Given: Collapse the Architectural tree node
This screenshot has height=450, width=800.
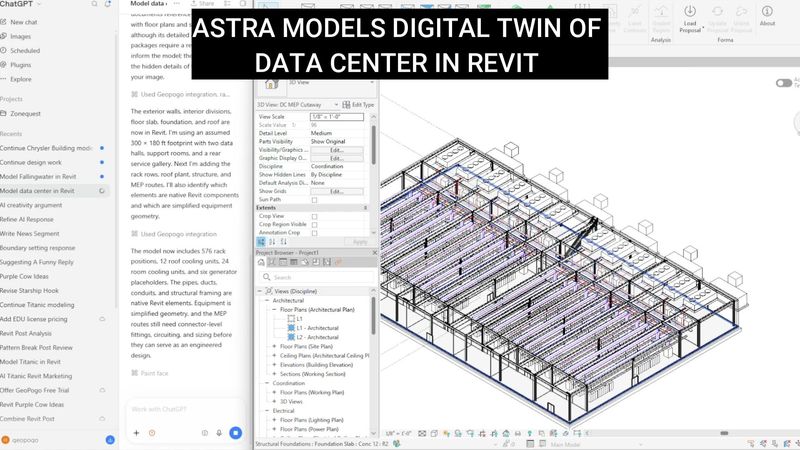Looking at the screenshot, I should coord(267,301).
